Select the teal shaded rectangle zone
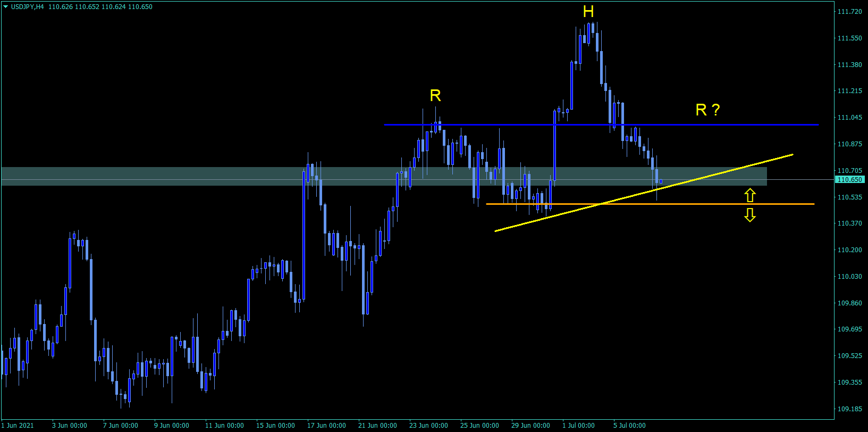This screenshot has height=432, width=868. click(x=384, y=177)
